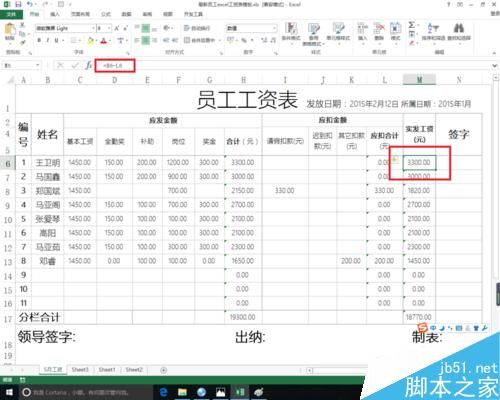Open the Name Box dropdown arrow
This screenshot has width=500, height=400.
click(38, 65)
